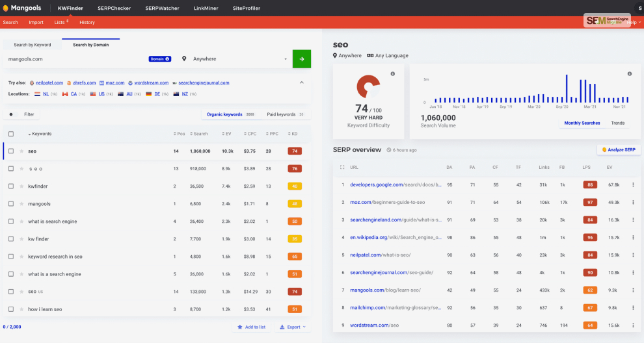The height and width of the screenshot is (343, 644).
Task: Open the moz.com/beginners-guide-to-seo result
Action: (387, 202)
